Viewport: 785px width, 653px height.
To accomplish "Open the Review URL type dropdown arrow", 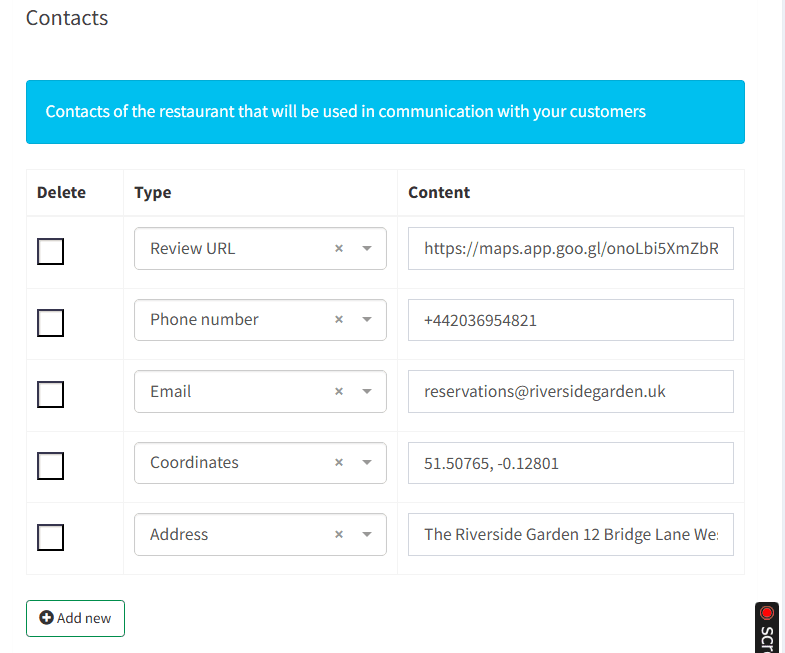I will pyautogui.click(x=367, y=249).
